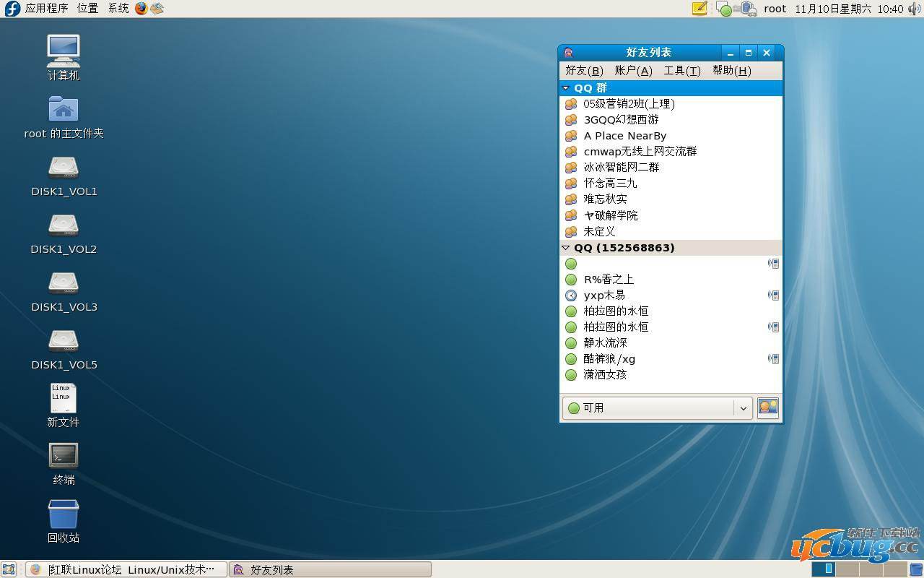924x578 pixels.
Task: Select buddy 静水流深
Action: coord(671,343)
